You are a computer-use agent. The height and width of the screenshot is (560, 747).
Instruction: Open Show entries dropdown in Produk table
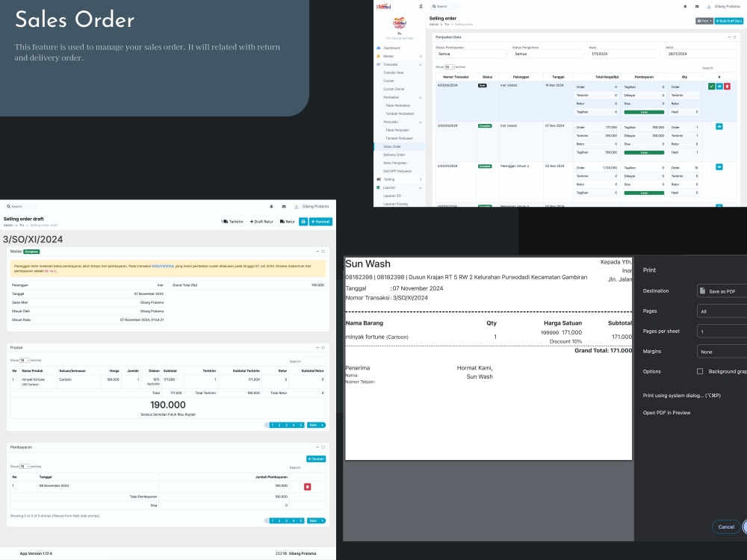point(25,361)
